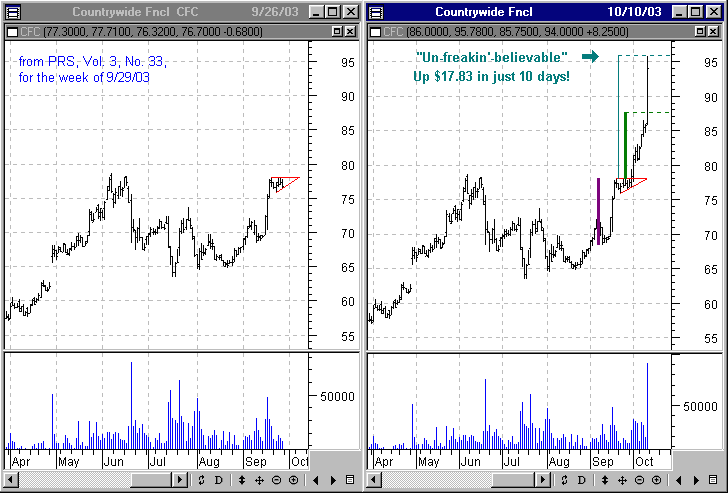Image resolution: width=728 pixels, height=493 pixels.
Task: Zoom out with the minus icon in right chart toolbar
Action: 639,480
